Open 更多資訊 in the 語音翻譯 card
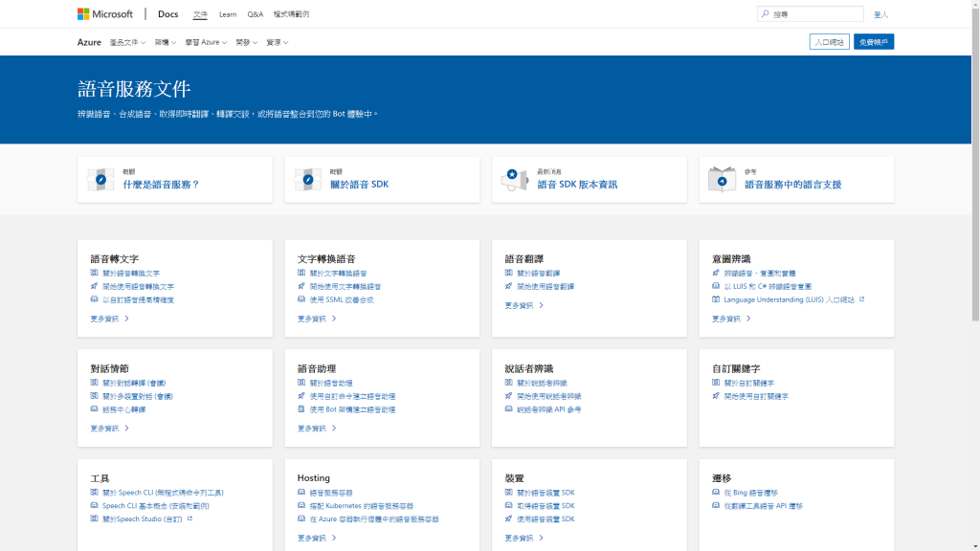Image resolution: width=980 pixels, height=551 pixels. point(523,305)
